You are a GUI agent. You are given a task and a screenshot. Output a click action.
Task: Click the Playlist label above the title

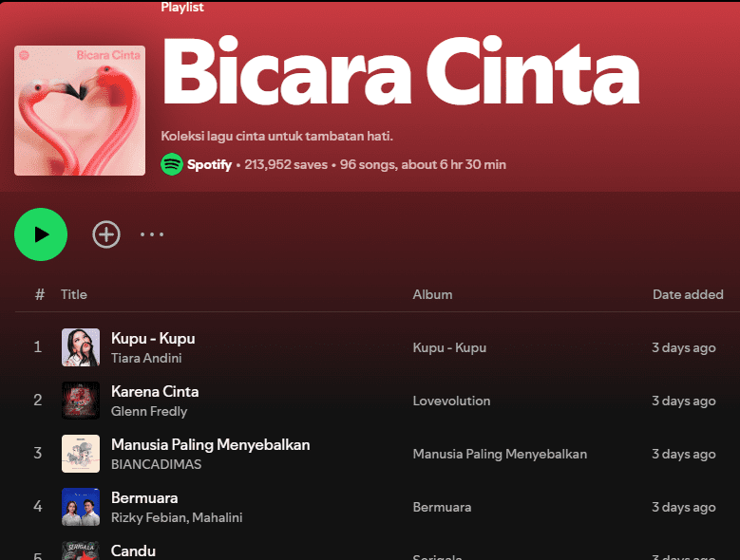[x=182, y=7]
